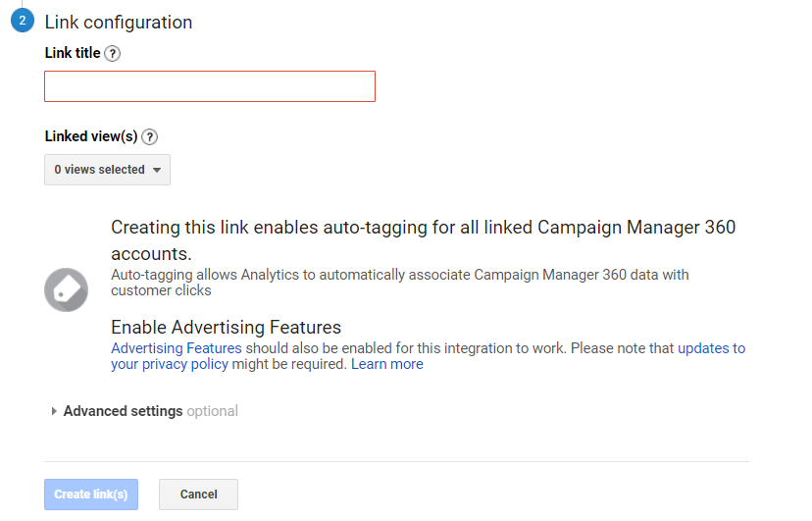Click the gray "optional" label
Screen dimensions: 812x521
pos(213,411)
